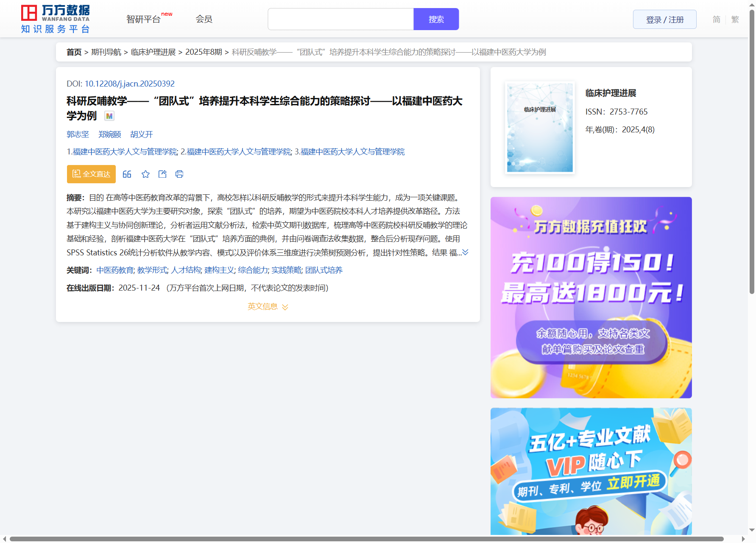Click inside the search input field
The image size is (756, 543).
click(340, 19)
